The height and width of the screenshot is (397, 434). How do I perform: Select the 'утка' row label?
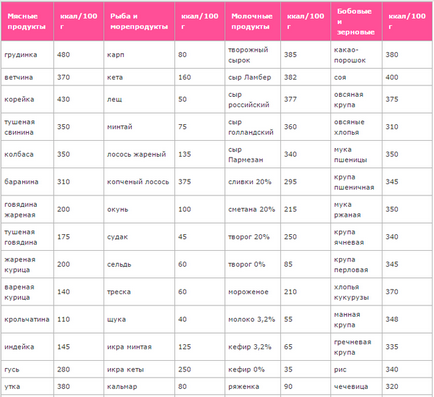(x=27, y=387)
